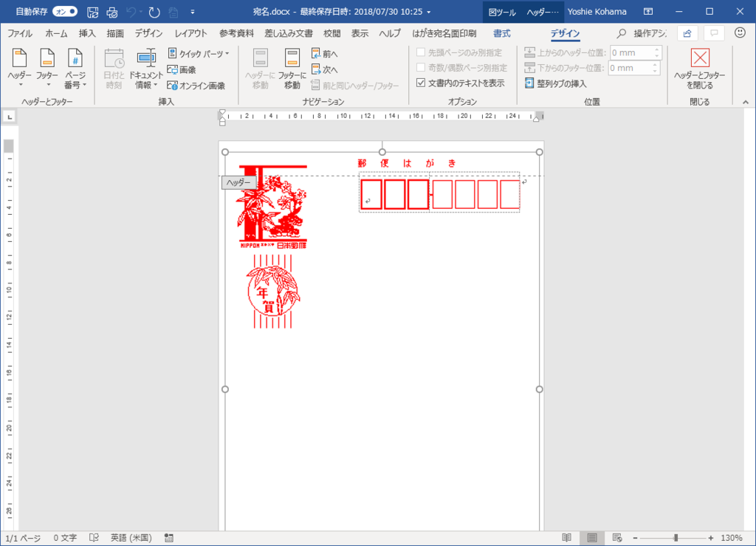Open the ページ番号 page number button
Image resolution: width=756 pixels, height=546 pixels.
75,68
